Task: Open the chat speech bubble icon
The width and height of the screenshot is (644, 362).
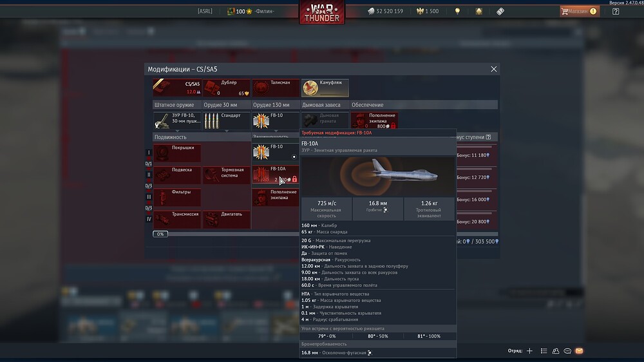Action: coord(567,351)
